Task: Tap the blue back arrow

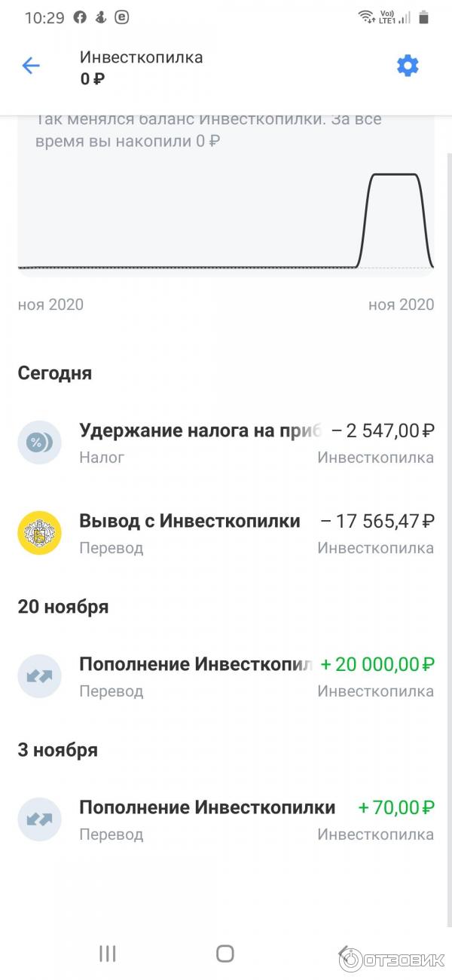Action: [31, 66]
